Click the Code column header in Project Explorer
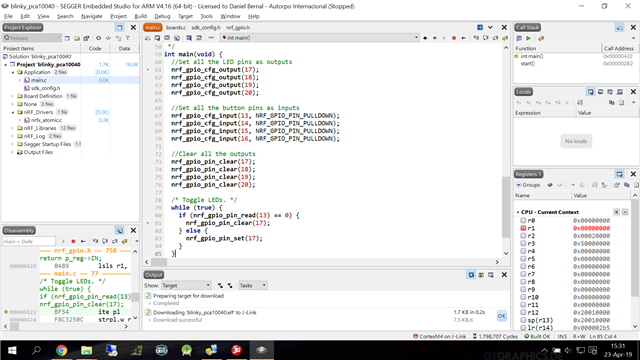The image size is (640, 360). click(95, 48)
